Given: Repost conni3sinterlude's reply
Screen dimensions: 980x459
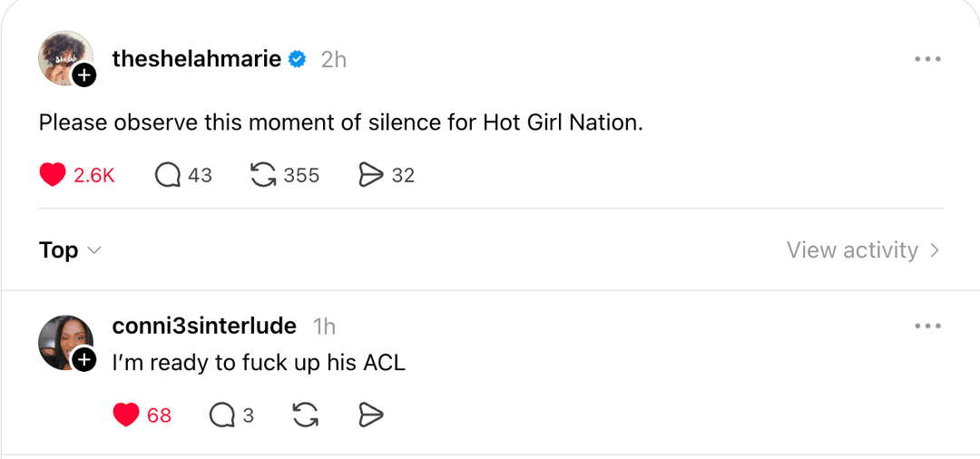Looking at the screenshot, I should [x=306, y=415].
